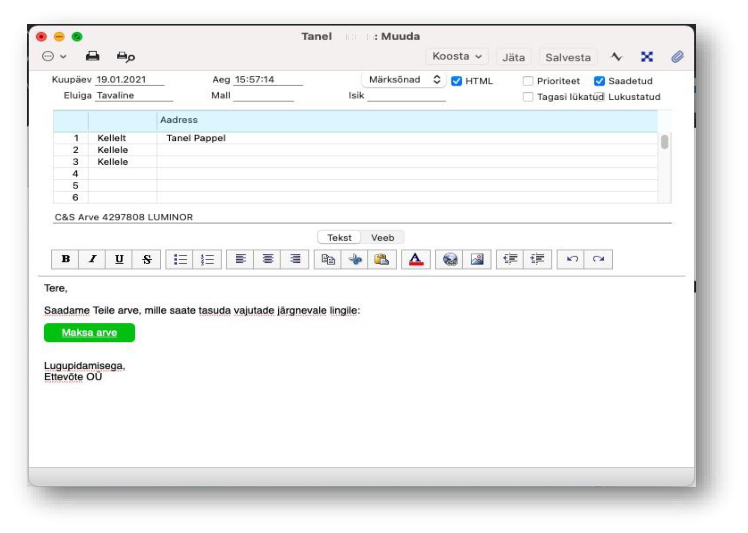Viewport: 748px width, 533px height.
Task: Insert hyperlink globe icon
Action: pos(449,259)
